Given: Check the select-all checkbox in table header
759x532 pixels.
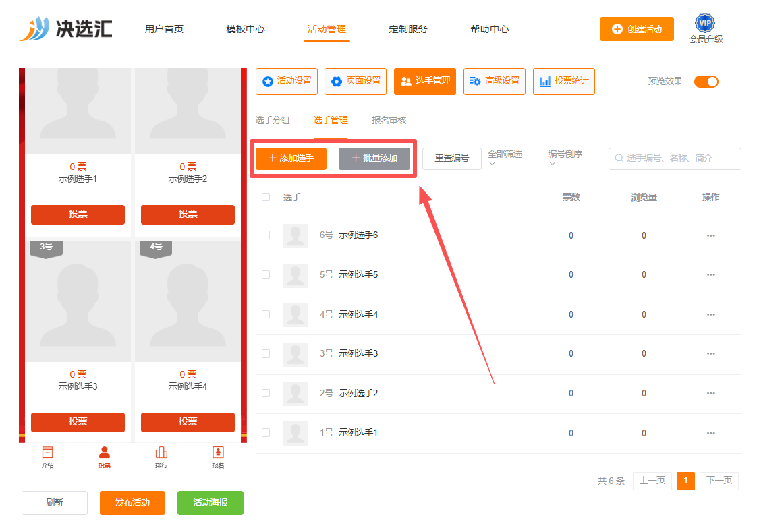Looking at the screenshot, I should pyautogui.click(x=266, y=197).
